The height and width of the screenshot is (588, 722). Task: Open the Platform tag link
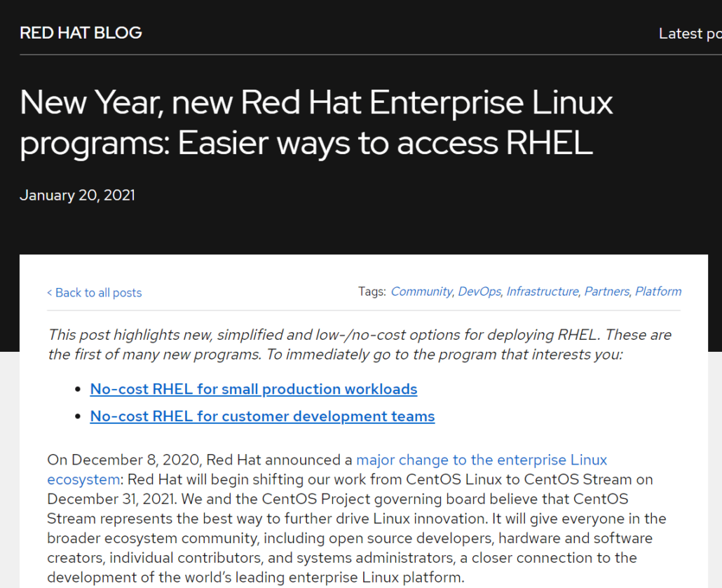click(658, 291)
